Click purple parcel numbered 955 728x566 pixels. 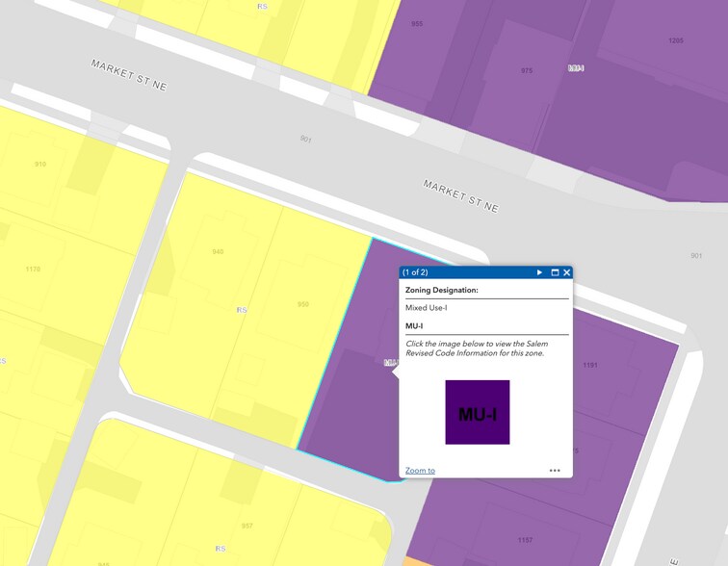click(x=417, y=24)
